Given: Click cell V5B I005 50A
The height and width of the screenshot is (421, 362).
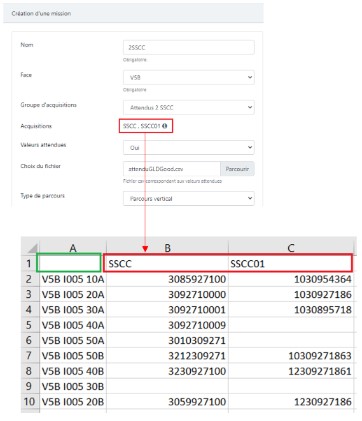Looking at the screenshot, I should pyautogui.click(x=73, y=340).
